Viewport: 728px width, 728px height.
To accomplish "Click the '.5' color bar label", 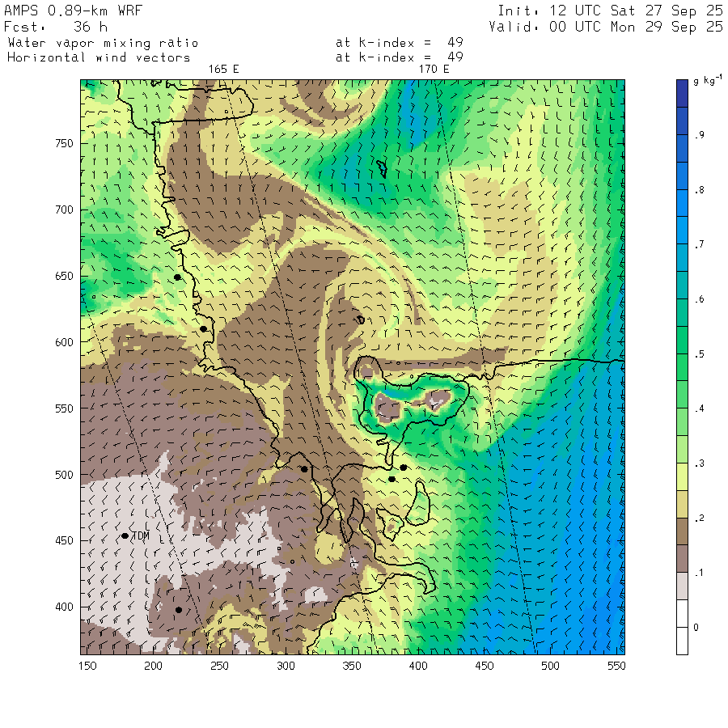I will coord(699,354).
